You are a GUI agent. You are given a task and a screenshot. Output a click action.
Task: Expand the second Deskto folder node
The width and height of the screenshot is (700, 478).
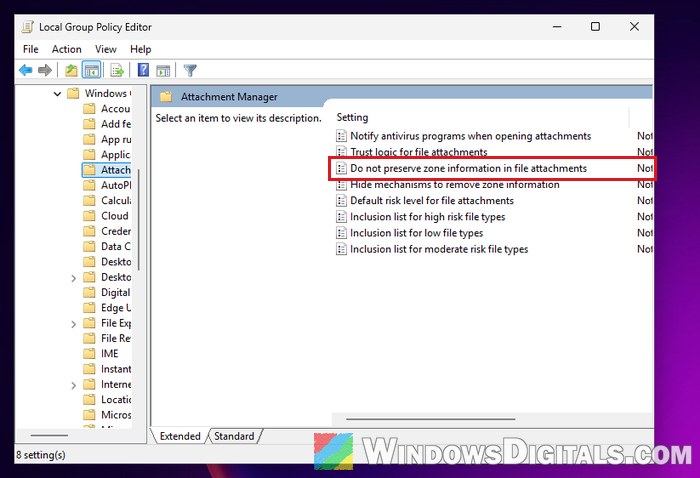tap(74, 278)
